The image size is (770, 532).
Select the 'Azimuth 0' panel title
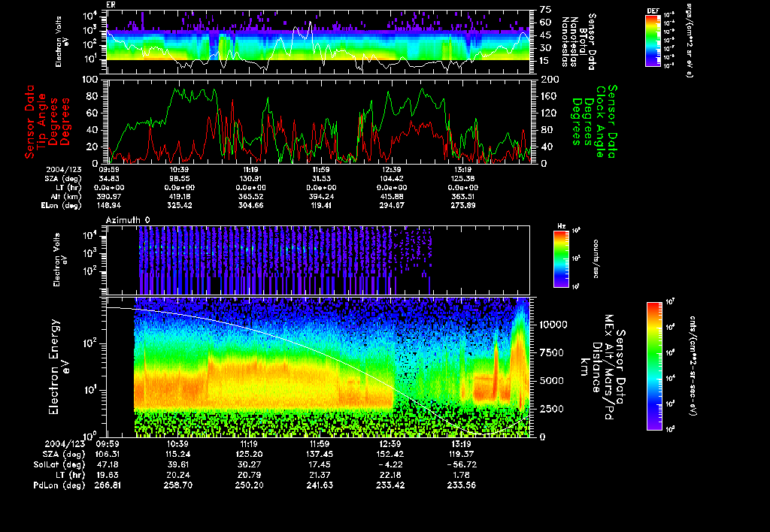tap(128, 220)
